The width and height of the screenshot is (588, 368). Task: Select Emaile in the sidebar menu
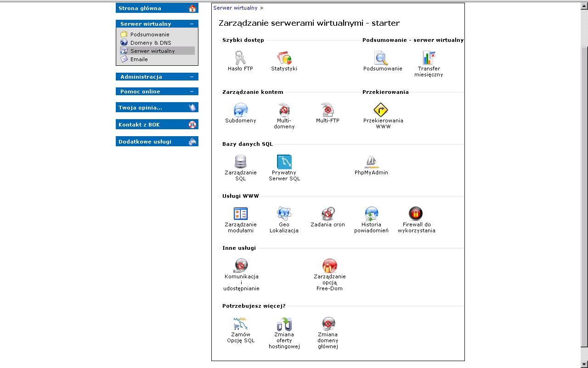pyautogui.click(x=139, y=59)
